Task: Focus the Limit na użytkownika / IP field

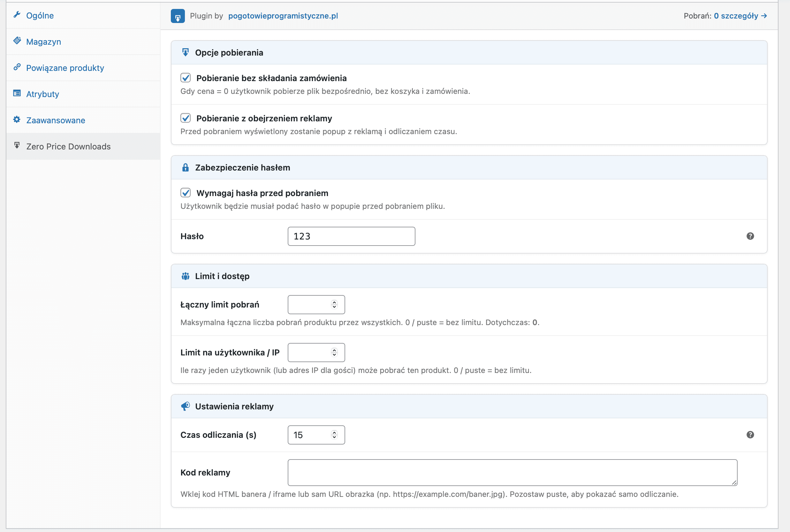Action: 316,353
